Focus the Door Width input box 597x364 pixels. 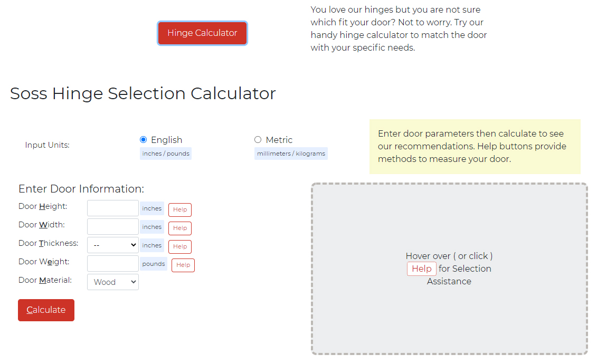pyautogui.click(x=112, y=226)
